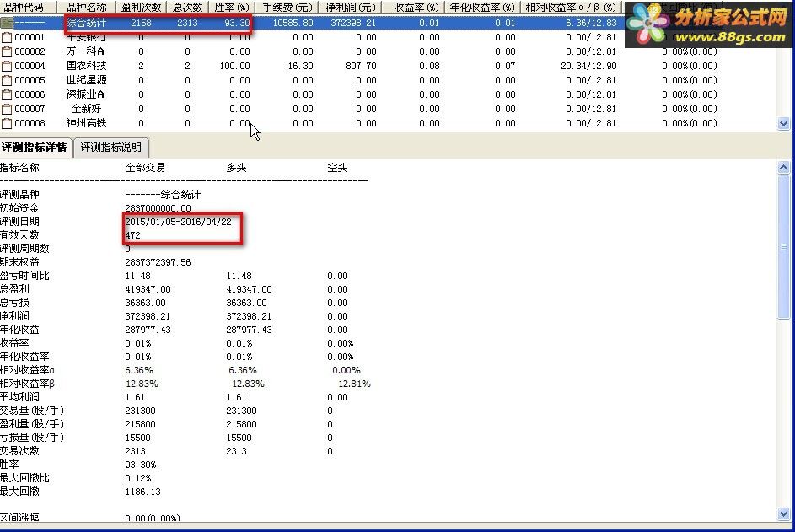Click the 总亏损 value 36363.00 under 全部交易

coord(146,303)
